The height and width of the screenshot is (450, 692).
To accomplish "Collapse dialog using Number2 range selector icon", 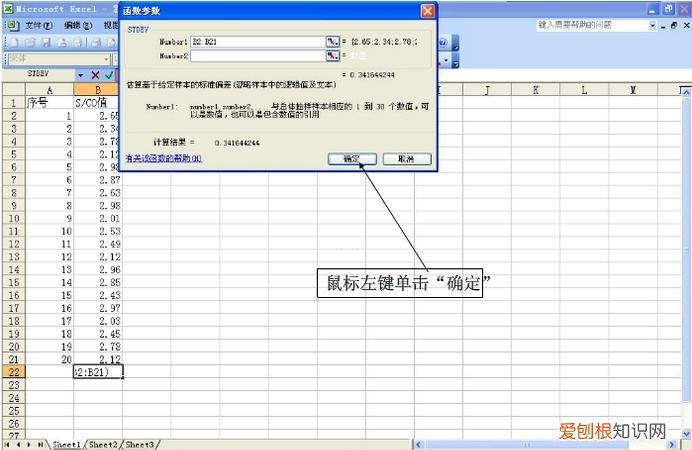I will (332, 56).
